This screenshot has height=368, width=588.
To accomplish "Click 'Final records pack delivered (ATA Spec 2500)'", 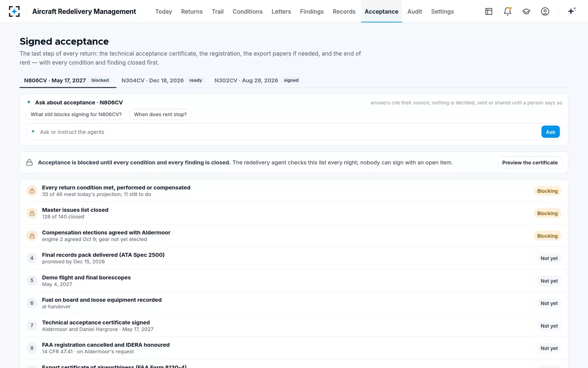I will pos(103,255).
